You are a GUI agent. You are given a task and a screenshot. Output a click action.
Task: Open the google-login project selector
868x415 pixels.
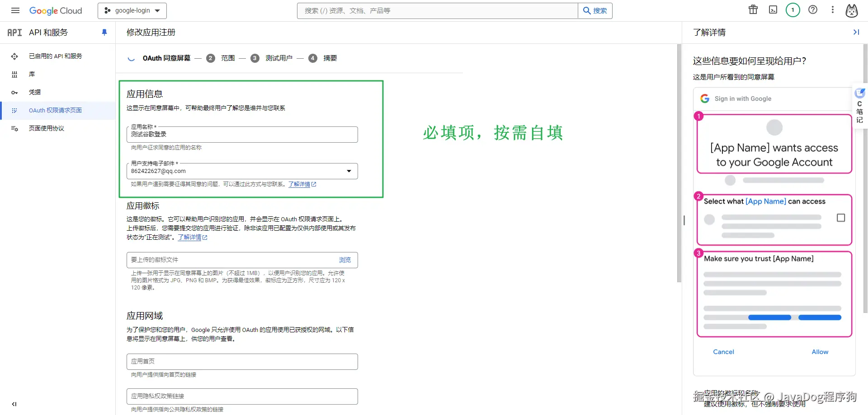(x=132, y=10)
